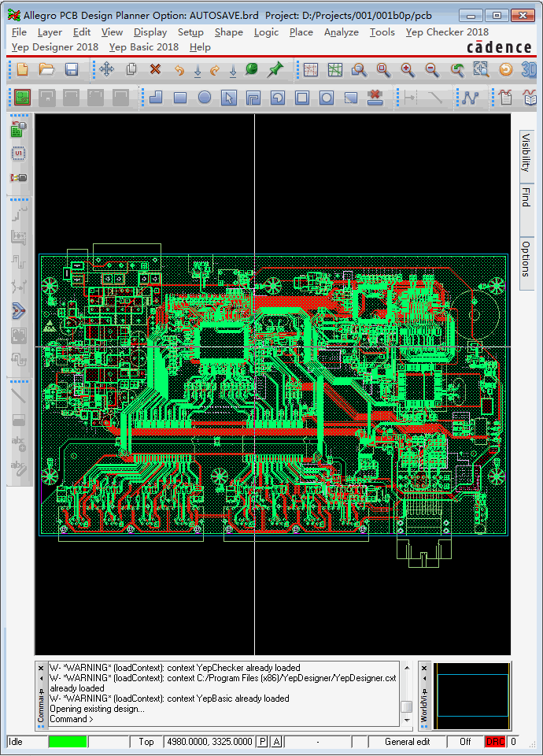
Task: Click the Zoom Previous icon
Action: click(x=456, y=70)
